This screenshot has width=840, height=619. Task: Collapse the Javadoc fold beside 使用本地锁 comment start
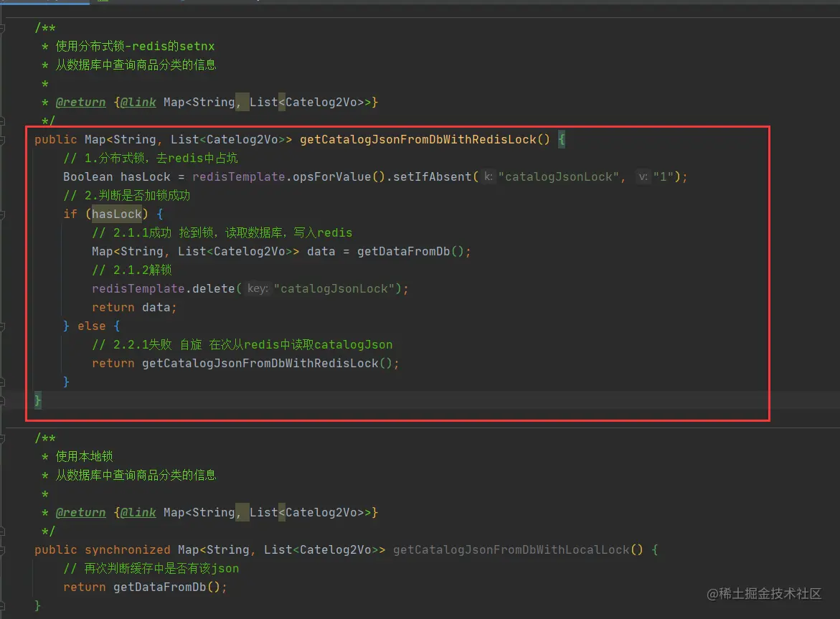click(x=2, y=438)
